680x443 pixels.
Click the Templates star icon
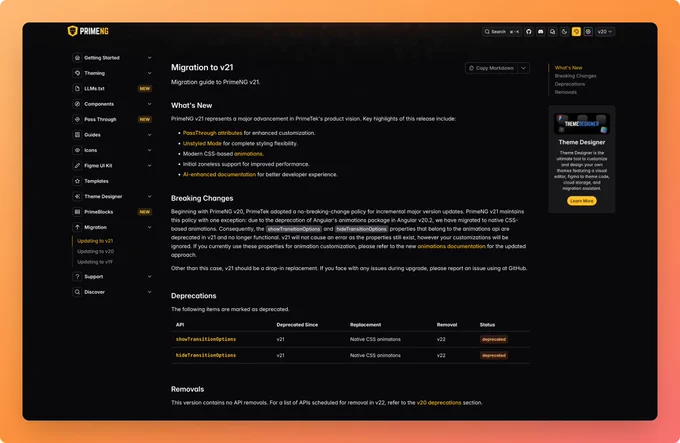(77, 181)
